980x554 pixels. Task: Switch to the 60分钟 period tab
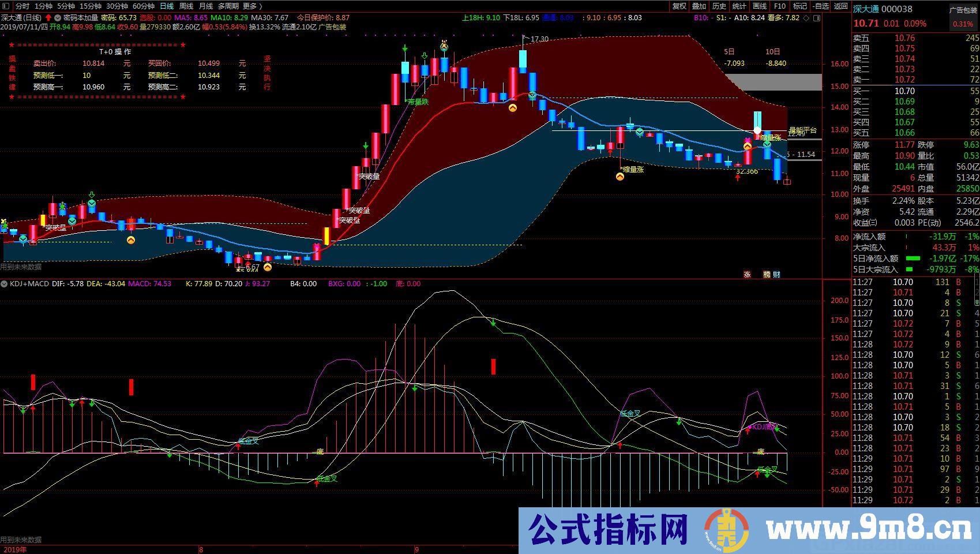144,6
